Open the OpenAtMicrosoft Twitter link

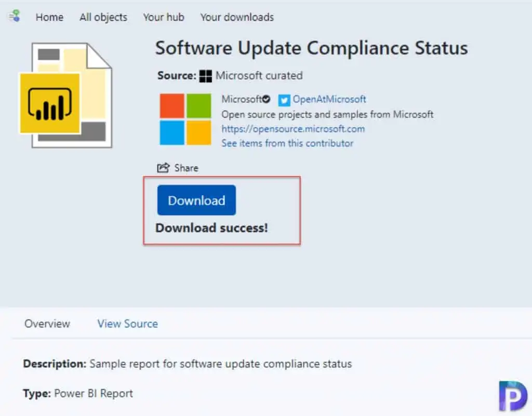[x=329, y=99]
